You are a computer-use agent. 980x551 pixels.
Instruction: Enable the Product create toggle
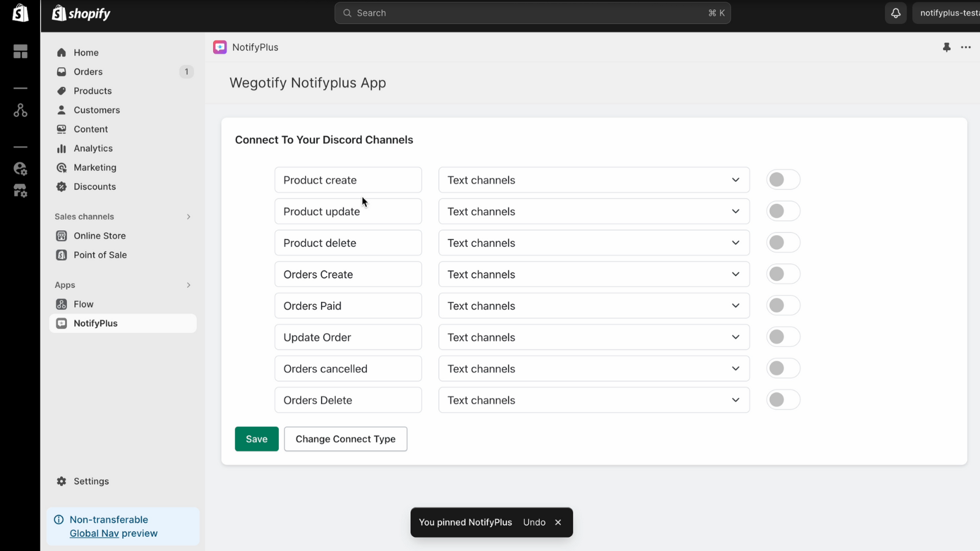783,179
